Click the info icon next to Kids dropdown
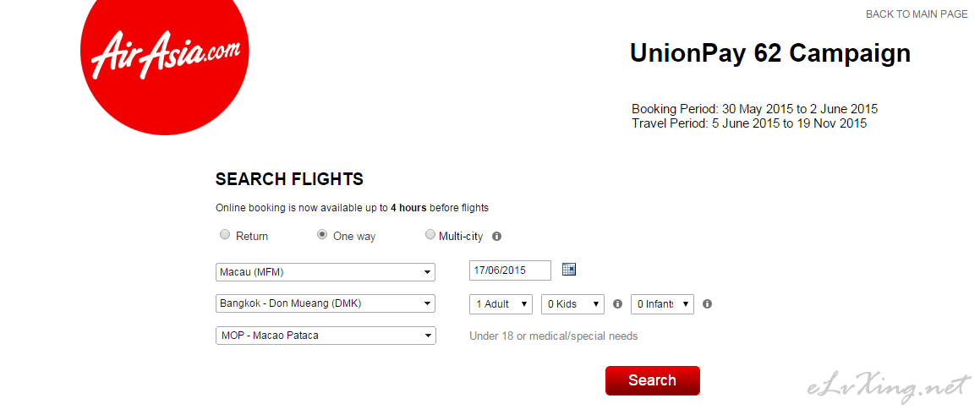Viewport: 980px width, 415px height. coord(617,304)
